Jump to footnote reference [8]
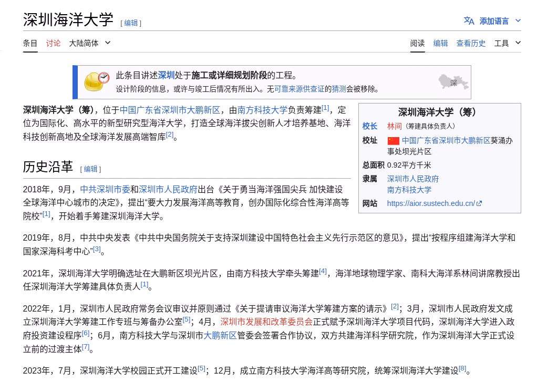Image resolution: width=537 pixels, height=392 pixels. point(462,368)
